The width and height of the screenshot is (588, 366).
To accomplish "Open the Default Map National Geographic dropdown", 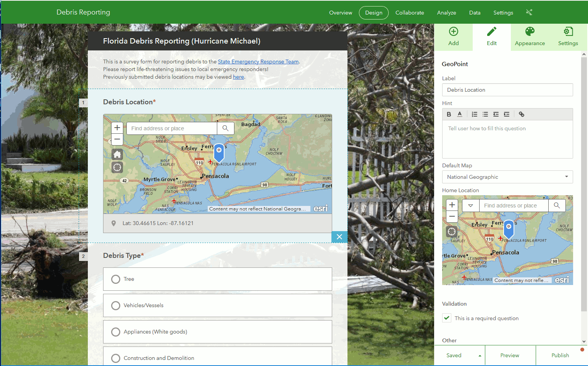I will [x=507, y=177].
